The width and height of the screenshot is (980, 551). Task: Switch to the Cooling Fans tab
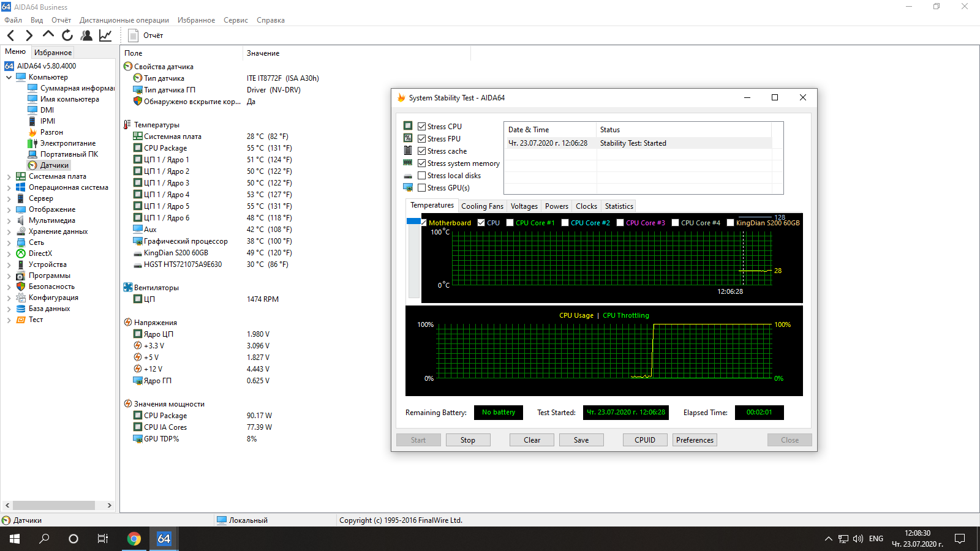pos(482,206)
